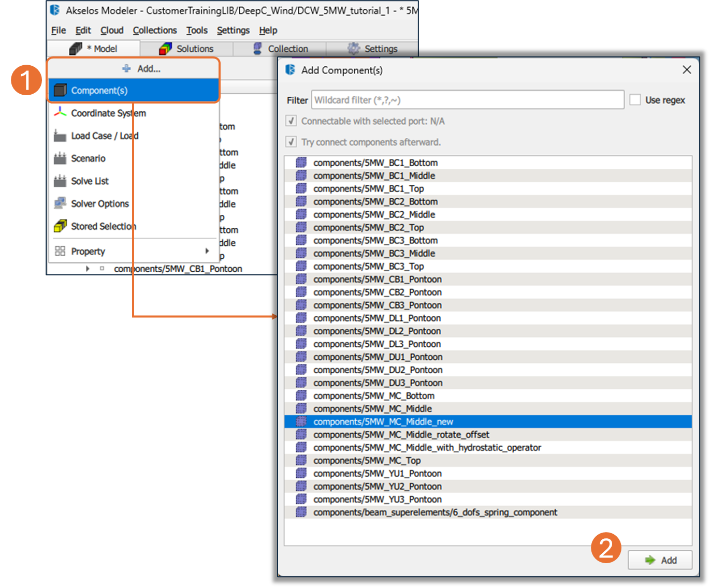This screenshot has height=588, width=710.
Task: Click the Solve List icon
Action: click(x=60, y=181)
